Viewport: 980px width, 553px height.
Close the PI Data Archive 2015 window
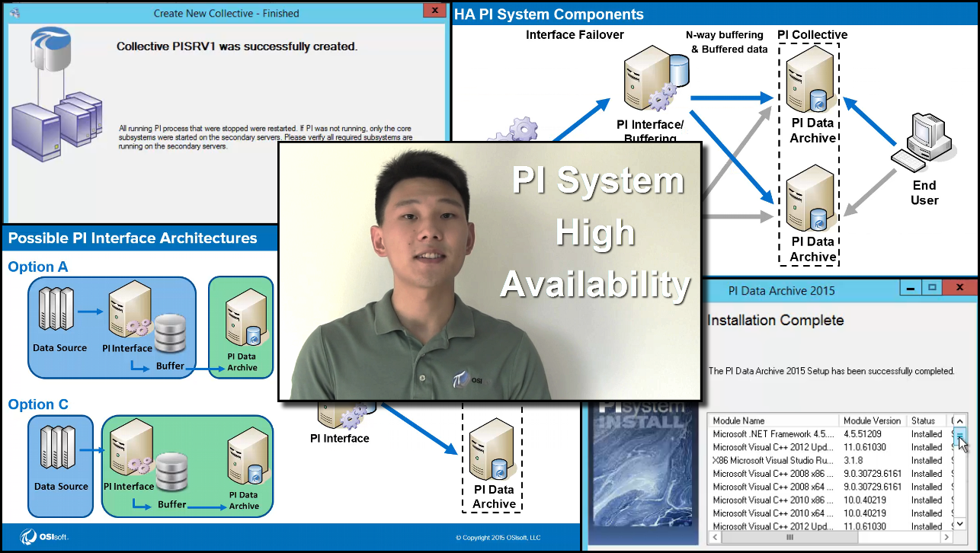pos(959,289)
